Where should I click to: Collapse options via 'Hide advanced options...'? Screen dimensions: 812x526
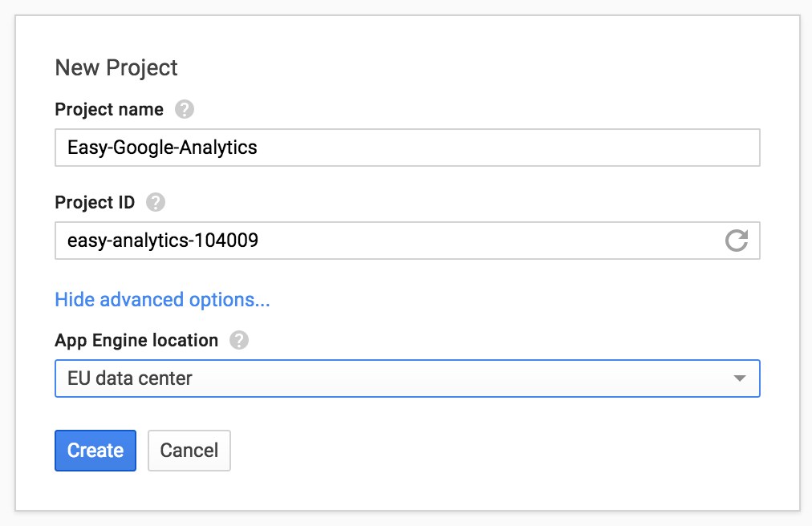162,300
